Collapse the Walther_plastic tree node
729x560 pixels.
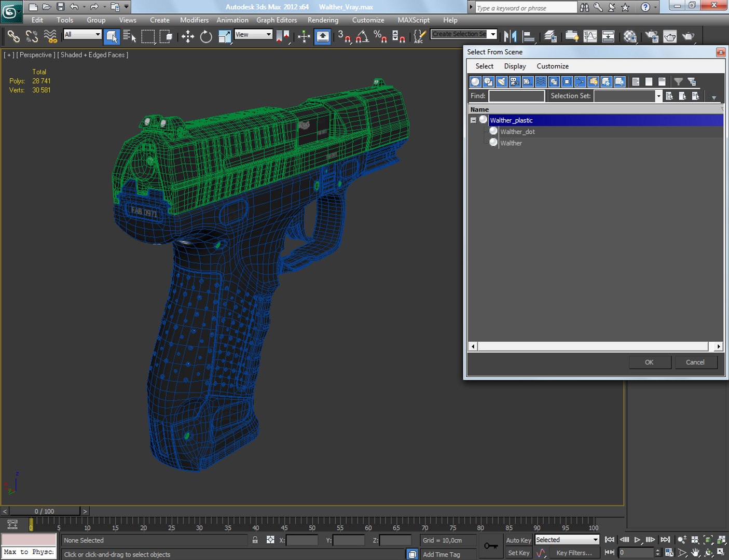point(473,120)
